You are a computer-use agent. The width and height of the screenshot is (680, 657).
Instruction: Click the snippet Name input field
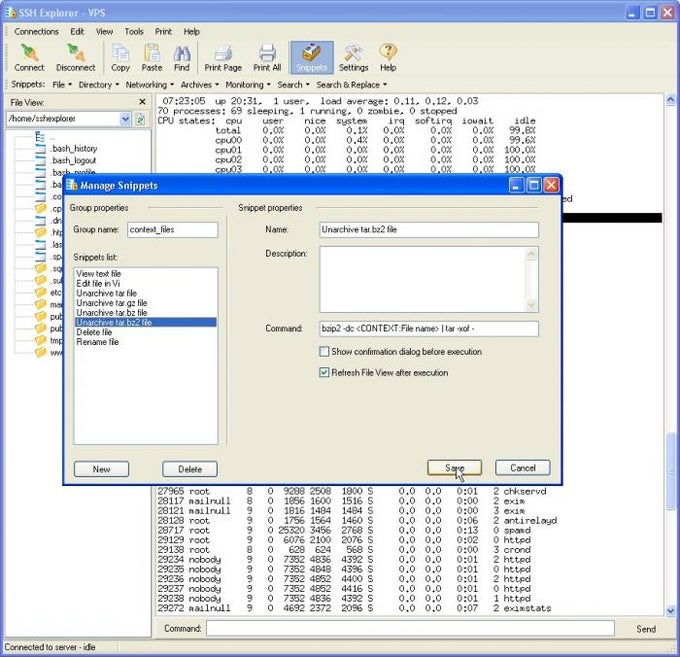pos(429,229)
